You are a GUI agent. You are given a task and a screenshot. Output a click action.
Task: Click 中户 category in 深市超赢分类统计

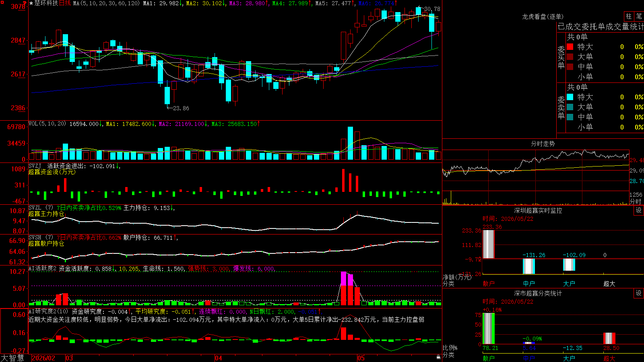point(529,358)
